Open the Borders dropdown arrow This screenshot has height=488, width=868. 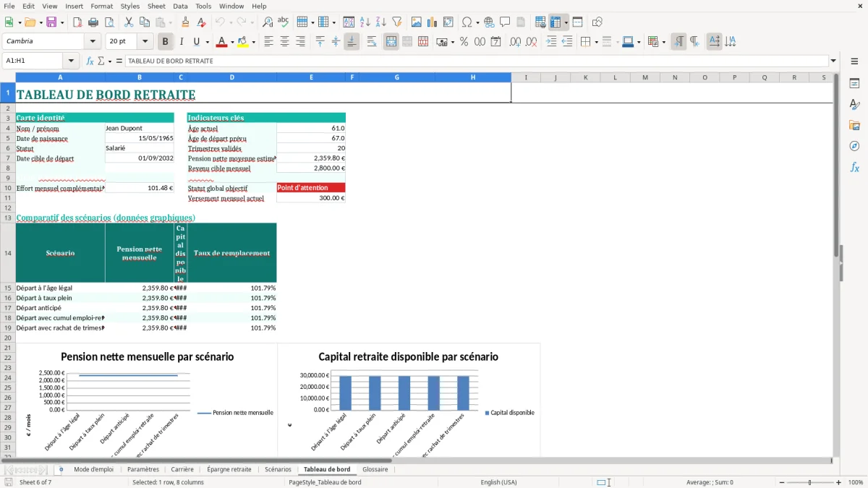click(597, 42)
